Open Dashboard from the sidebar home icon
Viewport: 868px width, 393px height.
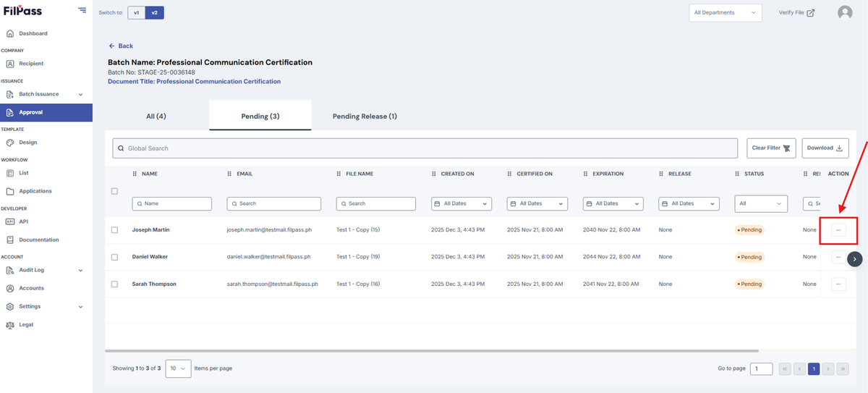10,33
